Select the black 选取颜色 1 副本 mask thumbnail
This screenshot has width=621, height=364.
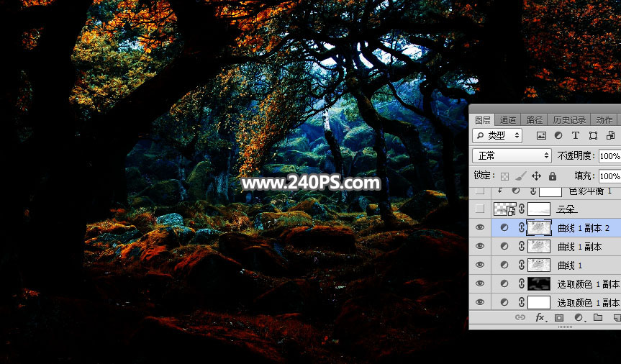(539, 283)
